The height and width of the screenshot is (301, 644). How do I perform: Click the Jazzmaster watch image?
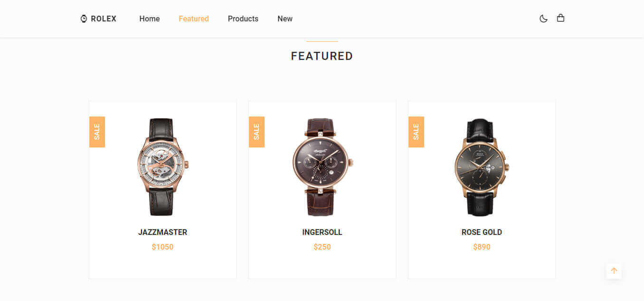163,167
